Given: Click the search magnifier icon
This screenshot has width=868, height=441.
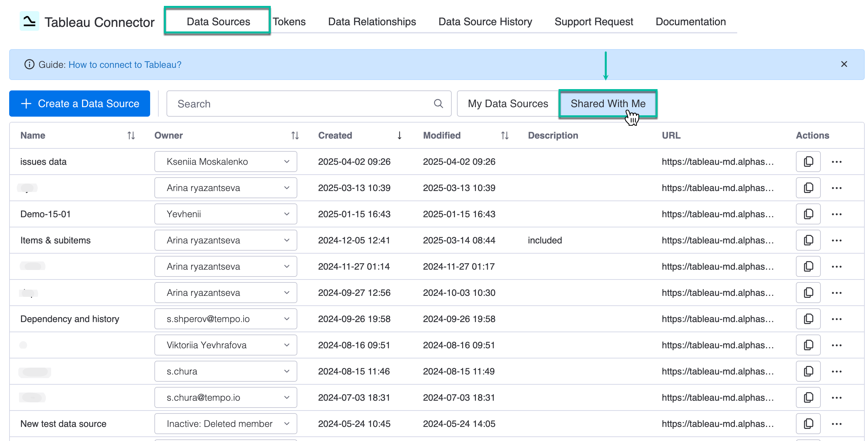Looking at the screenshot, I should (438, 104).
